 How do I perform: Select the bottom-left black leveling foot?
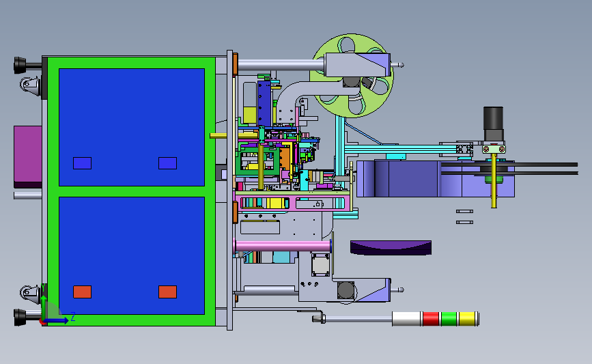coord(20,317)
